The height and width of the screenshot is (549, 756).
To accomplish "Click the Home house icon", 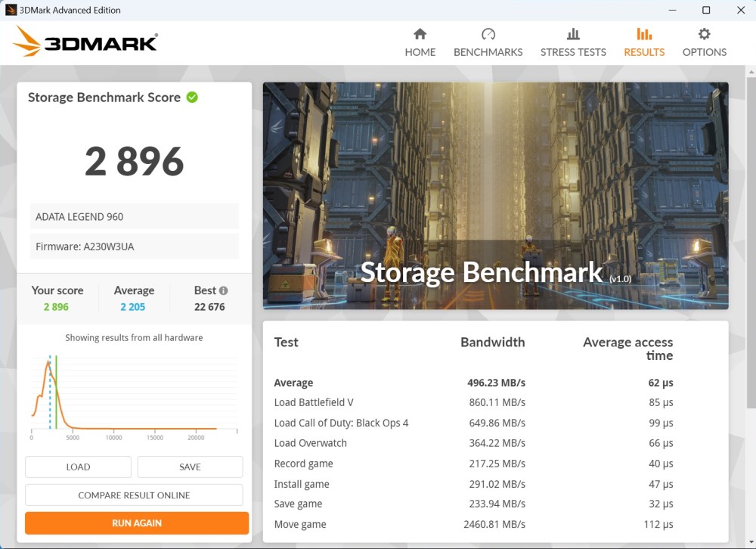I will [x=420, y=34].
